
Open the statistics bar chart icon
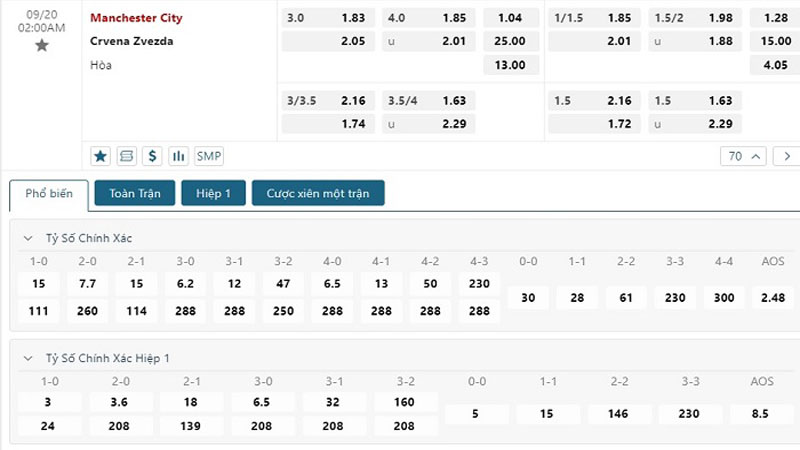178,156
